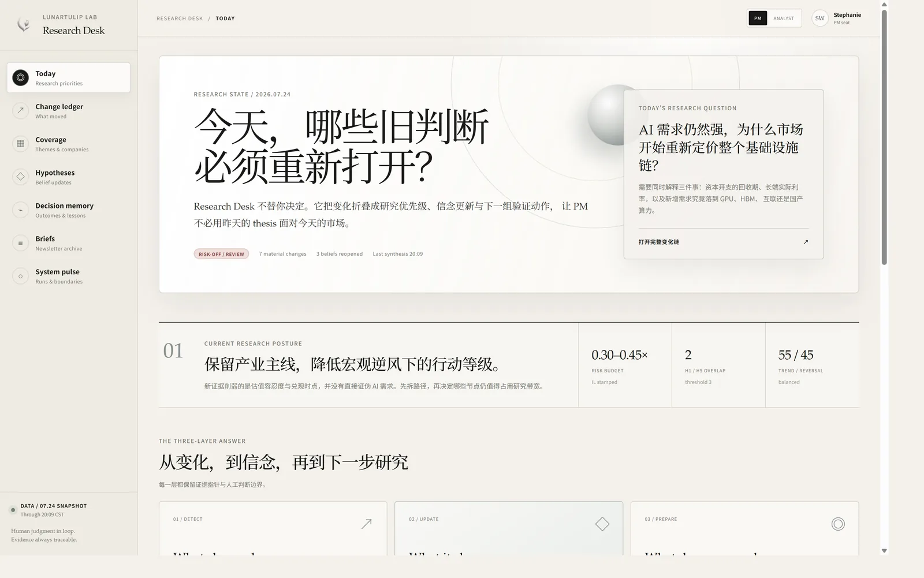Select the Today target icon in sidebar

(x=20, y=77)
